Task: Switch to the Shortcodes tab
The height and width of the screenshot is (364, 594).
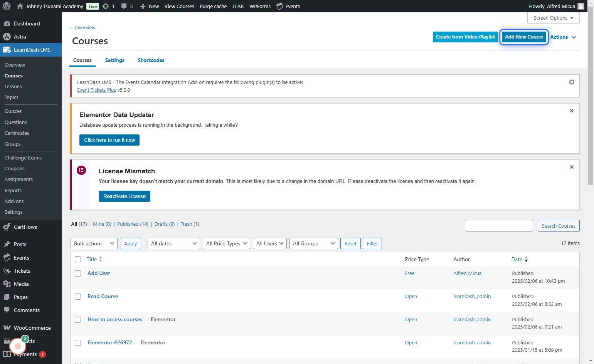Action: (151, 60)
